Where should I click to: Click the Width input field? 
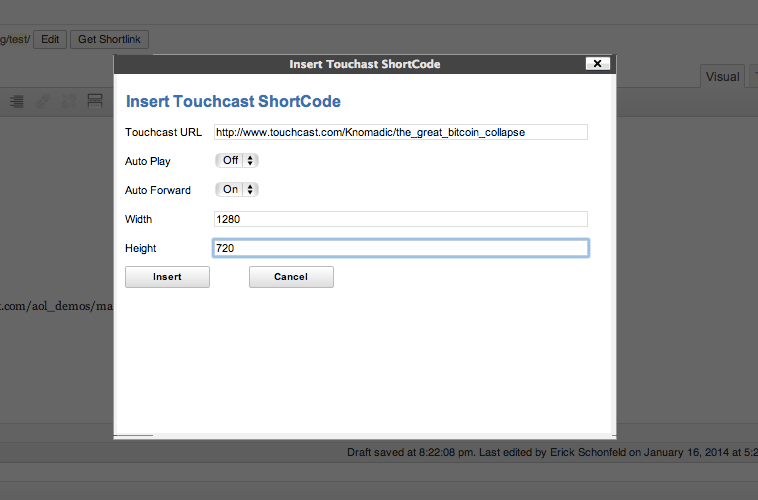point(400,219)
